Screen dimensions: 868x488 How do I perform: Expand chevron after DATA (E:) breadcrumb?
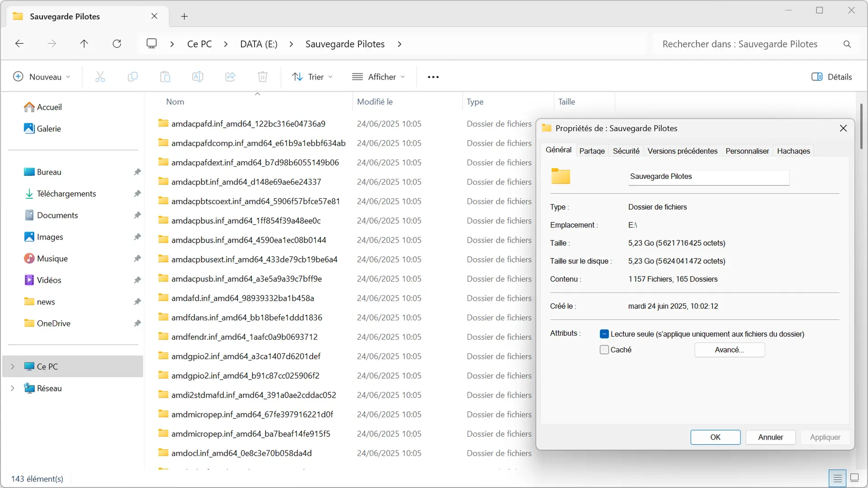click(x=291, y=44)
